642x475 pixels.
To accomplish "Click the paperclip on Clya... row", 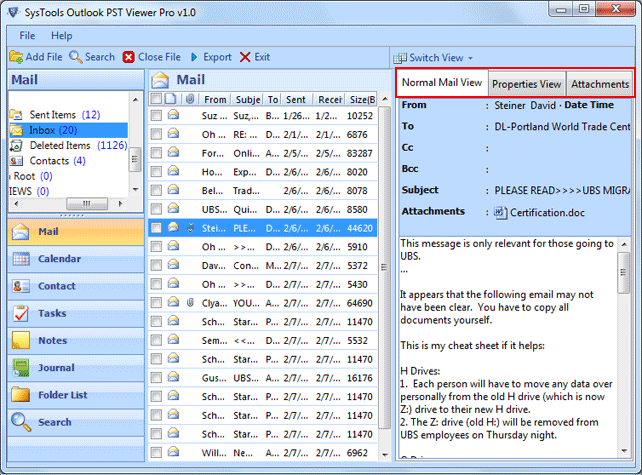I will (x=190, y=303).
